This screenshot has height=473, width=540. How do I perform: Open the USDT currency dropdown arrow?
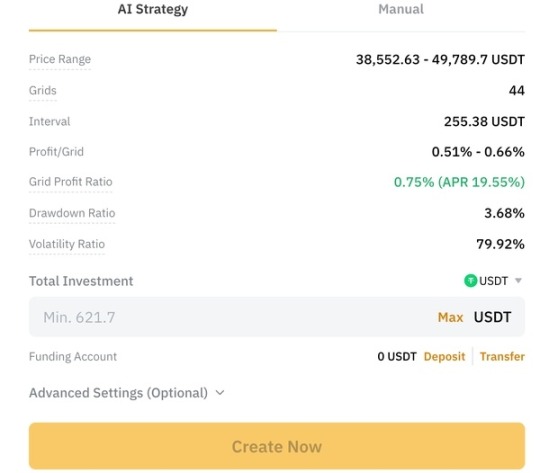[x=518, y=281]
